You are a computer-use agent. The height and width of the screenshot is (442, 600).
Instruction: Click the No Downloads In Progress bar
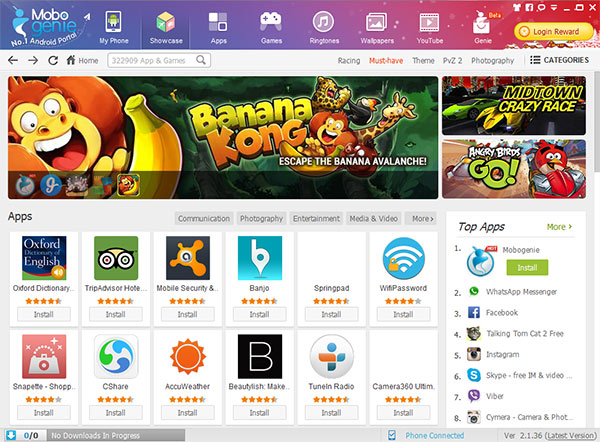pyautogui.click(x=116, y=435)
